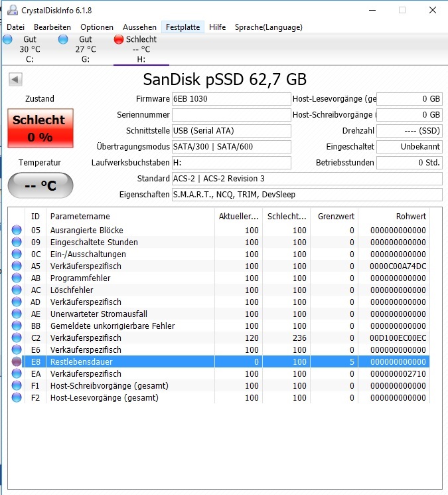This screenshot has height=495, width=448.
Task: Click the red Schlecht 0 % health button
Action: (x=40, y=128)
